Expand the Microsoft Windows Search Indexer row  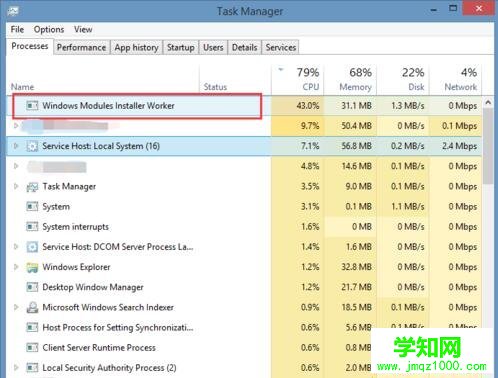click(16, 307)
